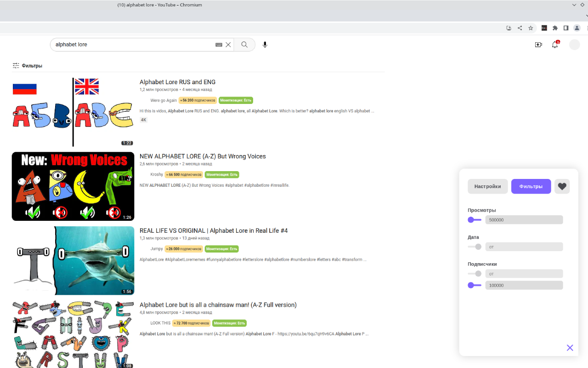Open the on-screen keyboard in search box
Image resolution: width=588 pixels, height=368 pixels.
(219, 45)
